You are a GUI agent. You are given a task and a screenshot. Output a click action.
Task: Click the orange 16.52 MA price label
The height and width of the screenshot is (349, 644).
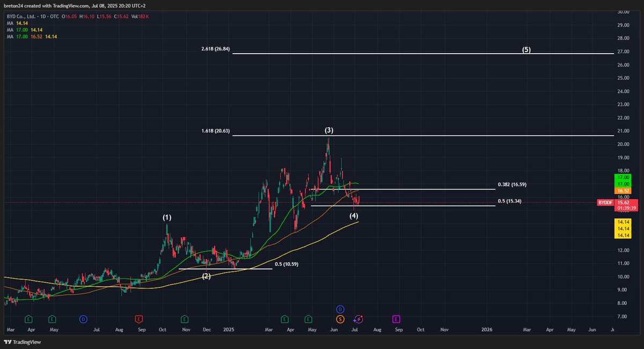[622, 191]
